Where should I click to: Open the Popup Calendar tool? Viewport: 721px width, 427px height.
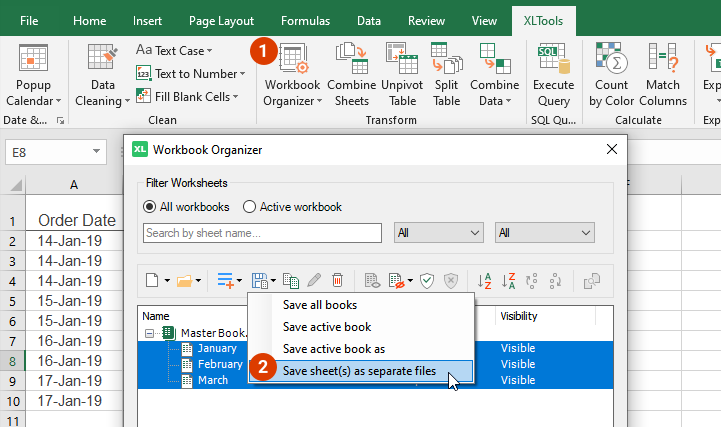point(33,75)
